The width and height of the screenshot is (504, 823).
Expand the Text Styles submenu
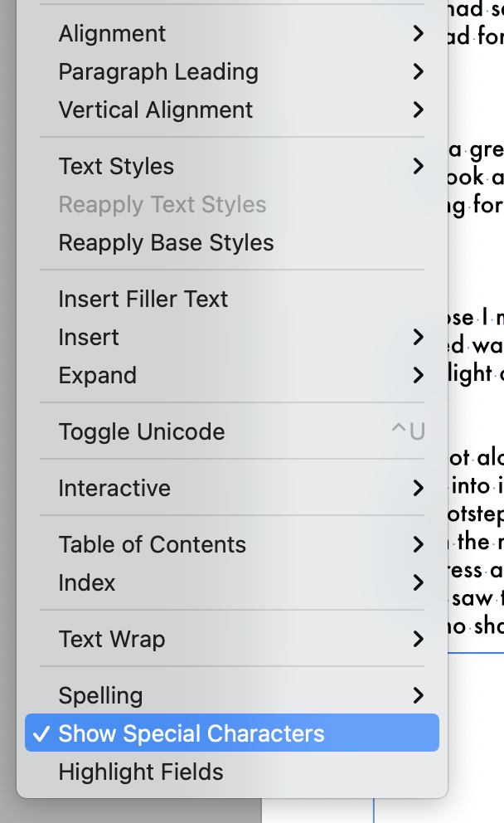pyautogui.click(x=116, y=167)
